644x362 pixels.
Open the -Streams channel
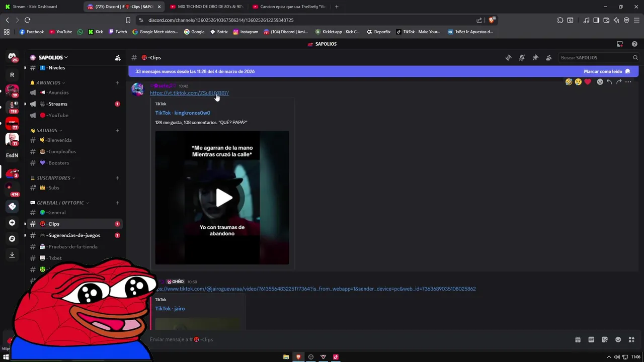pos(74,104)
